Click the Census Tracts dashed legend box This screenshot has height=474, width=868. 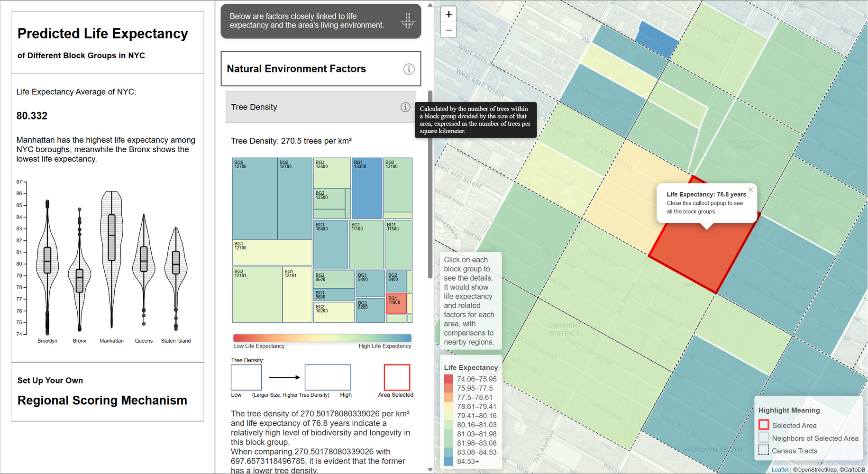pos(764,450)
